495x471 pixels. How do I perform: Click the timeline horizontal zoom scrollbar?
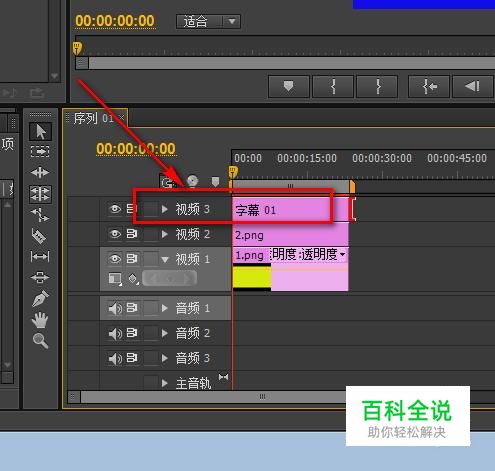click(x=263, y=396)
